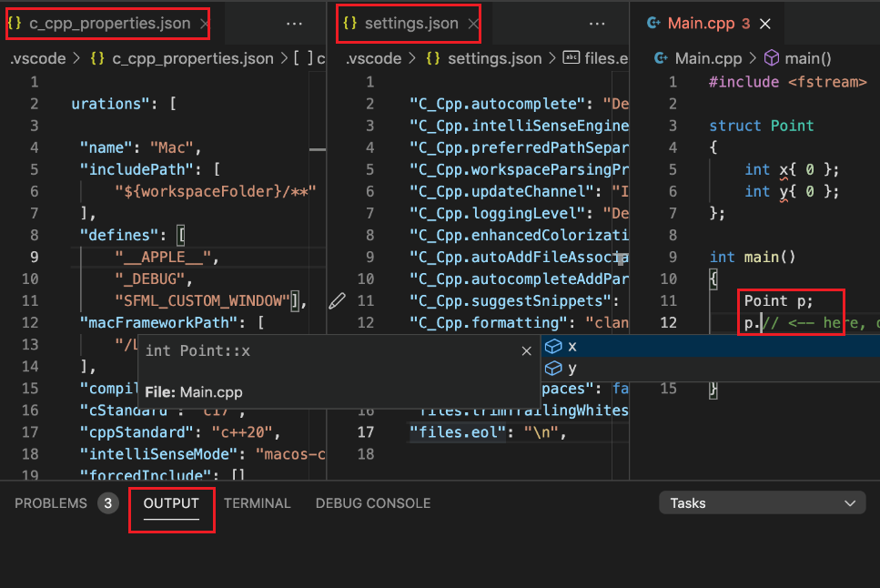Viewport: 880px width, 588px height.
Task: Click the braces icon in c_cpp_properties.json breadcrumb
Action: (97, 58)
